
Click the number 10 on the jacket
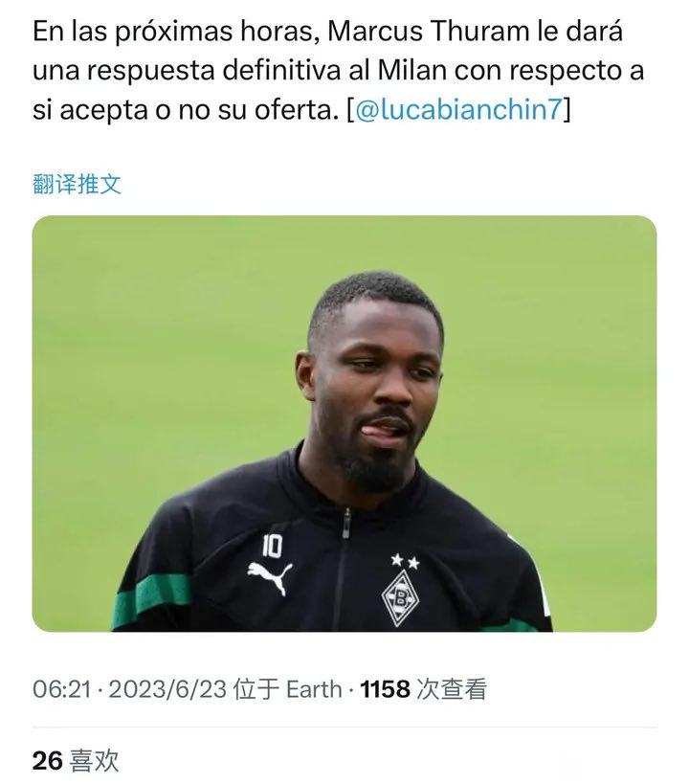[x=273, y=546]
